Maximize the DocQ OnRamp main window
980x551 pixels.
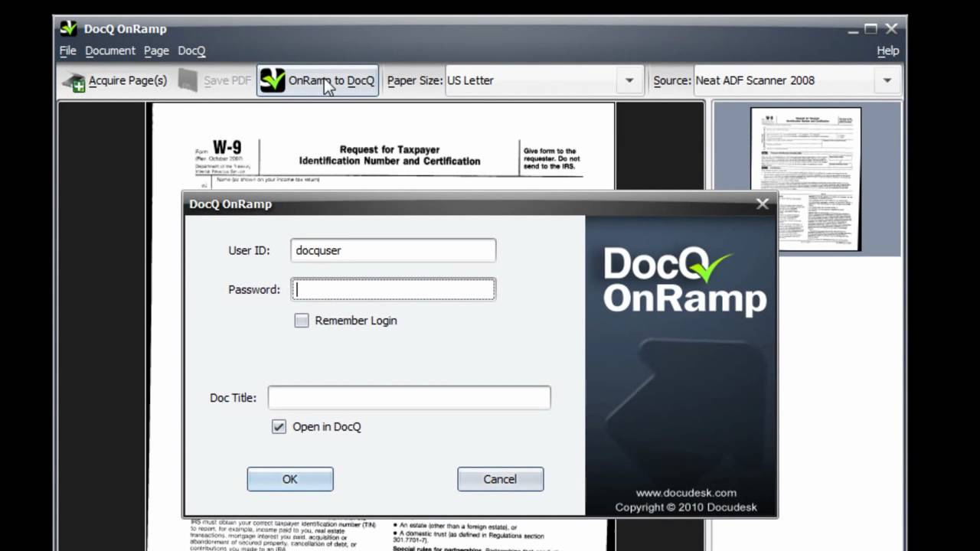pyautogui.click(x=871, y=29)
